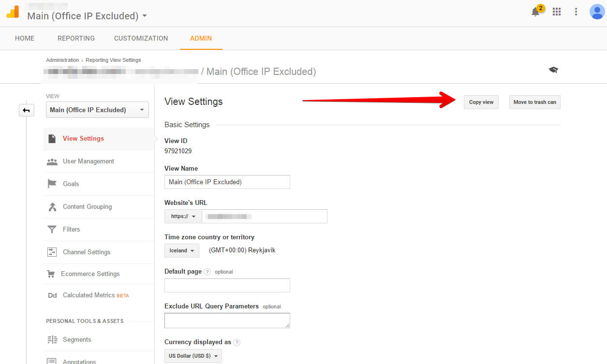Open the https:// protocol dropdown
The image size is (607, 364).
183,217
